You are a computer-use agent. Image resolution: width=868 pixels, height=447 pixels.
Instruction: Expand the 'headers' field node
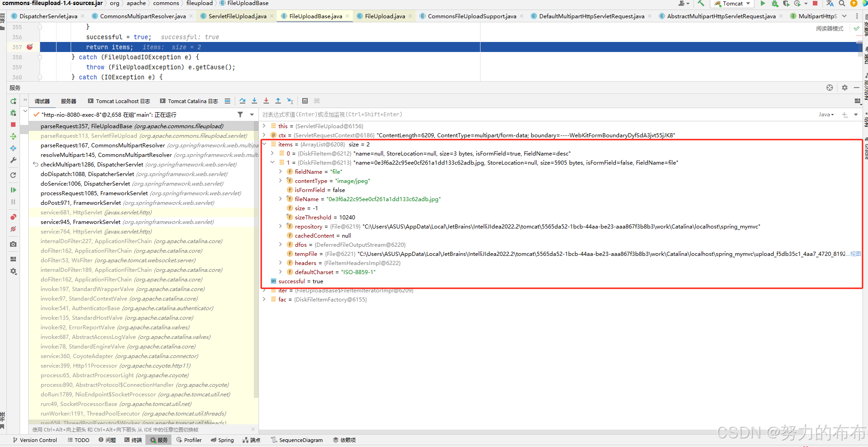281,263
